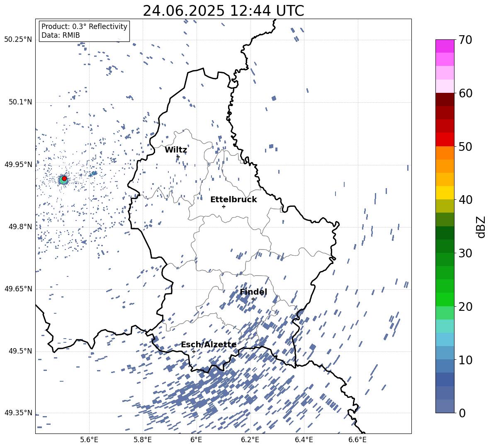Click the 6.4°E longitude label

point(304,440)
